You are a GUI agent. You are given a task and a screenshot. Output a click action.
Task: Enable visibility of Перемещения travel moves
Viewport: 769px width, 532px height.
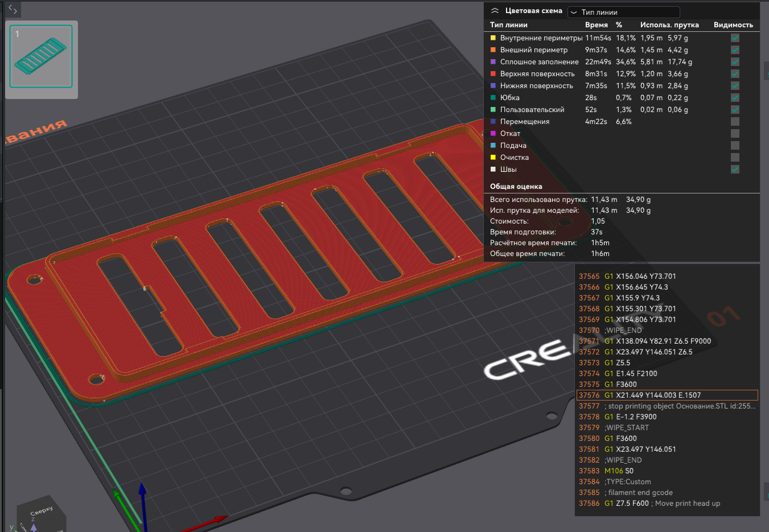tap(735, 122)
